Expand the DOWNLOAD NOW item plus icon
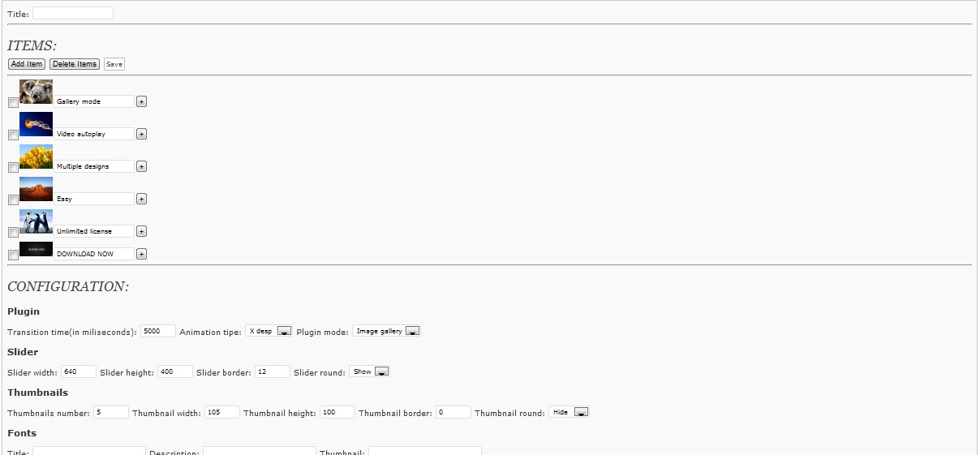The image size is (980, 455). click(141, 254)
